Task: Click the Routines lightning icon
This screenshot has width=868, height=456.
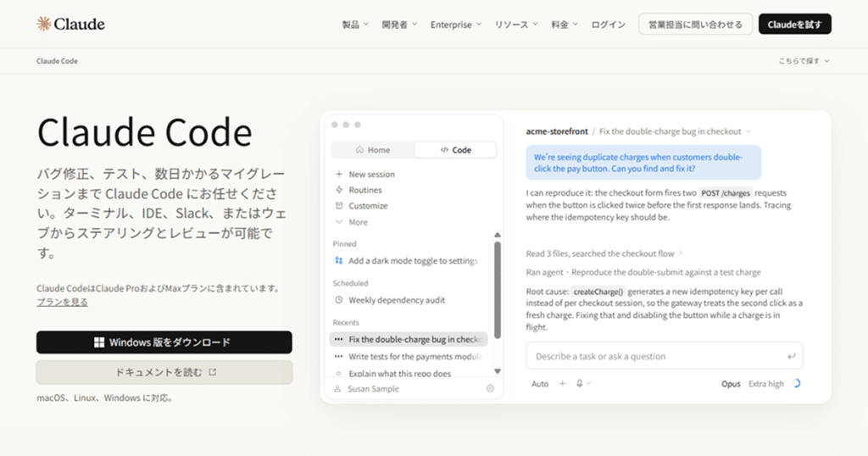Action: click(x=339, y=190)
